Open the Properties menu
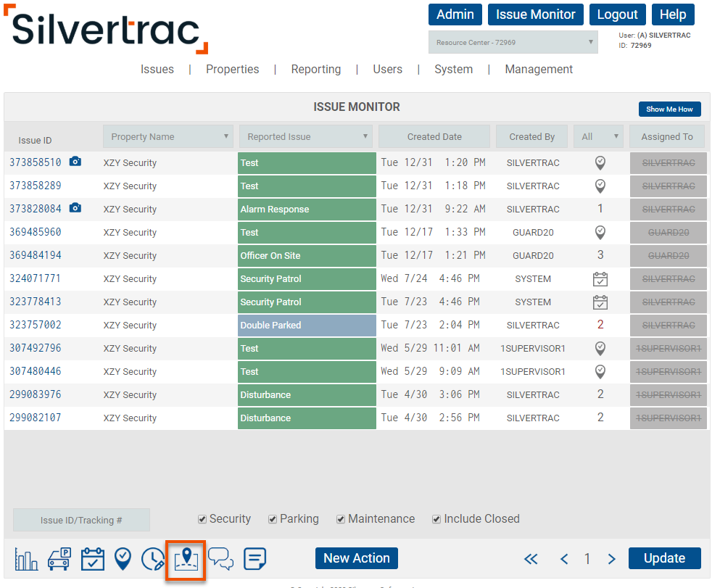The width and height of the screenshot is (720, 588). click(232, 70)
